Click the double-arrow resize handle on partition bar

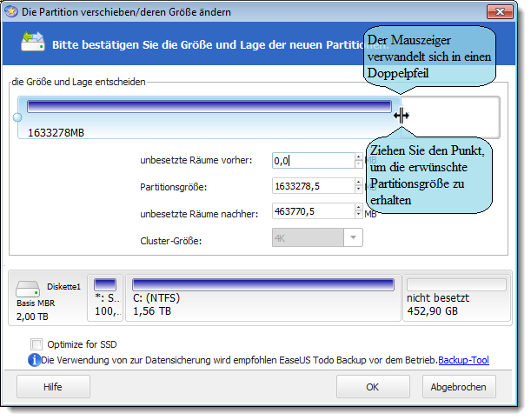[x=401, y=115]
